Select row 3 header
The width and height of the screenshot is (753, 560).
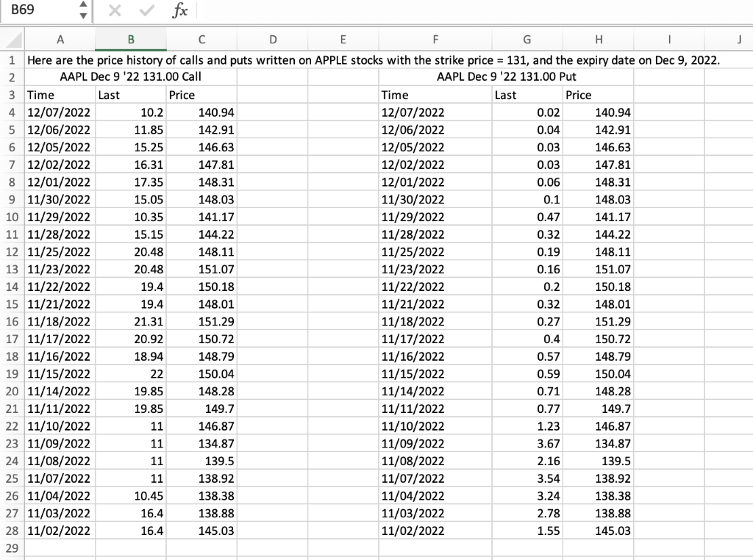click(x=12, y=95)
